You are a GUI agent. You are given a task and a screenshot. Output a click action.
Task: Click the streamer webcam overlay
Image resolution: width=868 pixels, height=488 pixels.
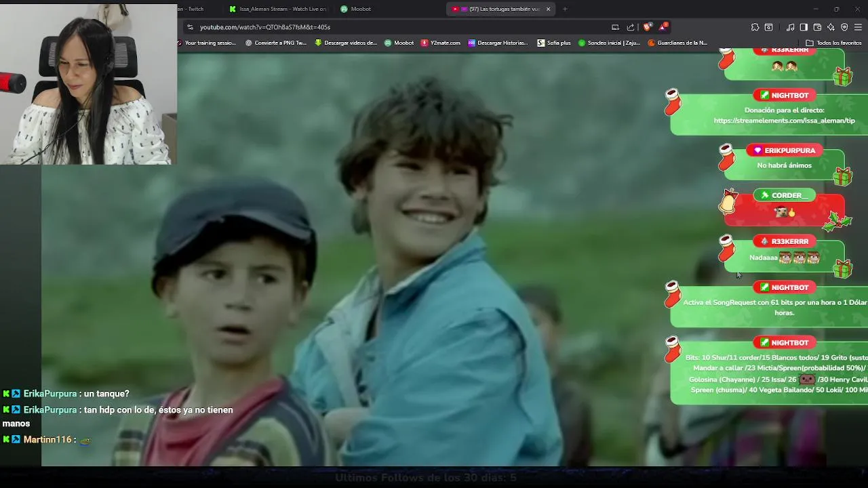(89, 84)
